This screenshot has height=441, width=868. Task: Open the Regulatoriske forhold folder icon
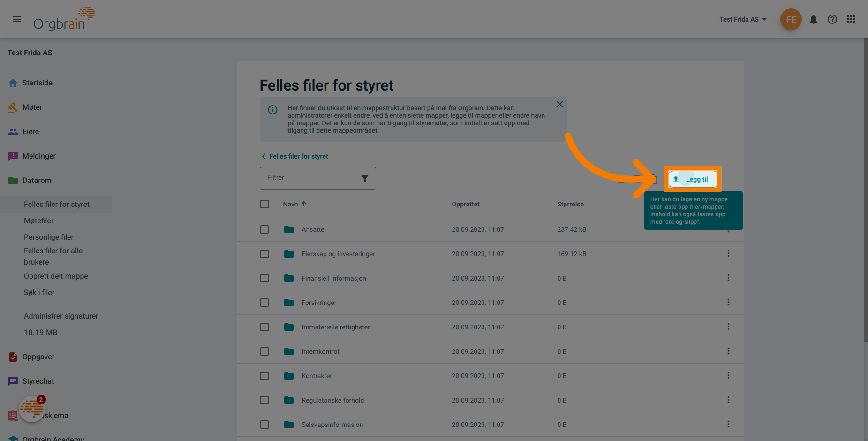point(289,400)
